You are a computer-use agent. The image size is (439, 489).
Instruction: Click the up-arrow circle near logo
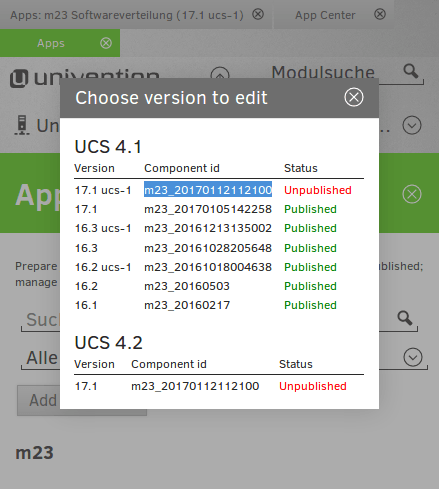[x=220, y=74]
